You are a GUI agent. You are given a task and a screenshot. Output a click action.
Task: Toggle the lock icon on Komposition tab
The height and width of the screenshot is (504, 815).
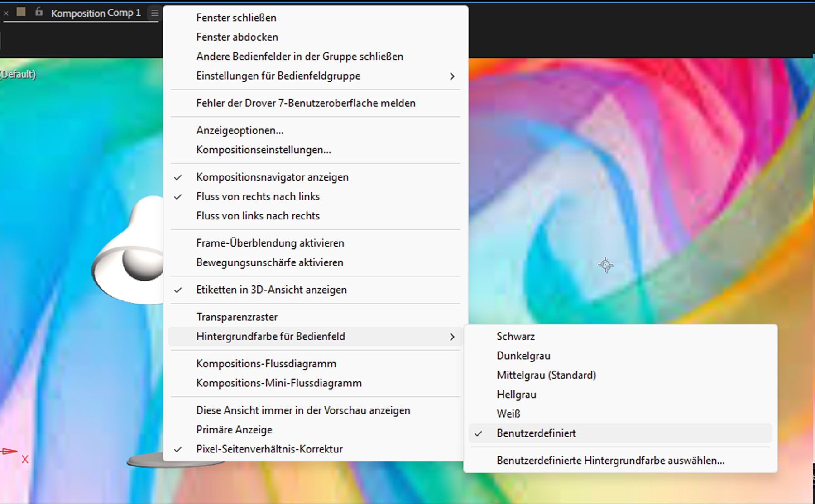tap(39, 12)
